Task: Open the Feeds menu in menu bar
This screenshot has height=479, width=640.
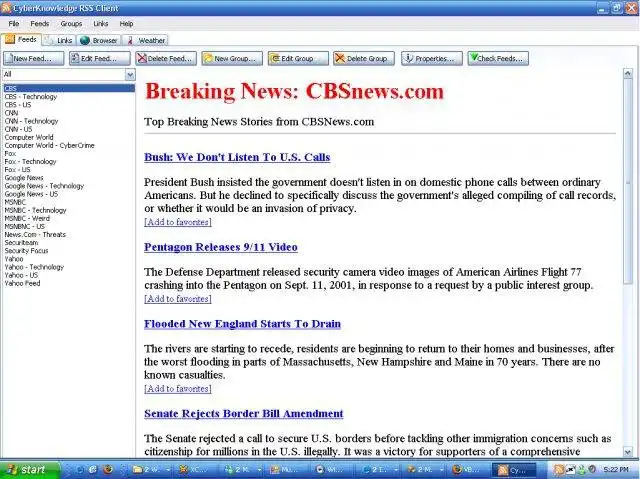Action: (40, 24)
